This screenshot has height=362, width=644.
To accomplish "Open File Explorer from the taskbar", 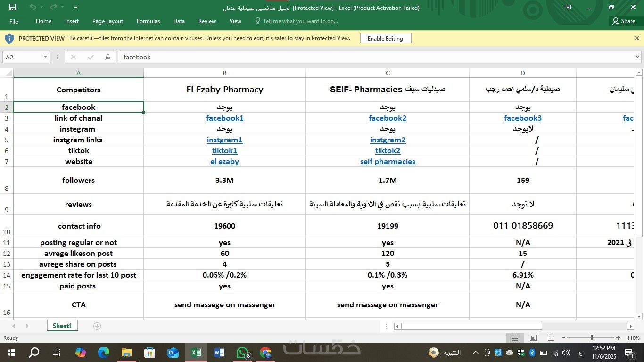I will [x=127, y=353].
